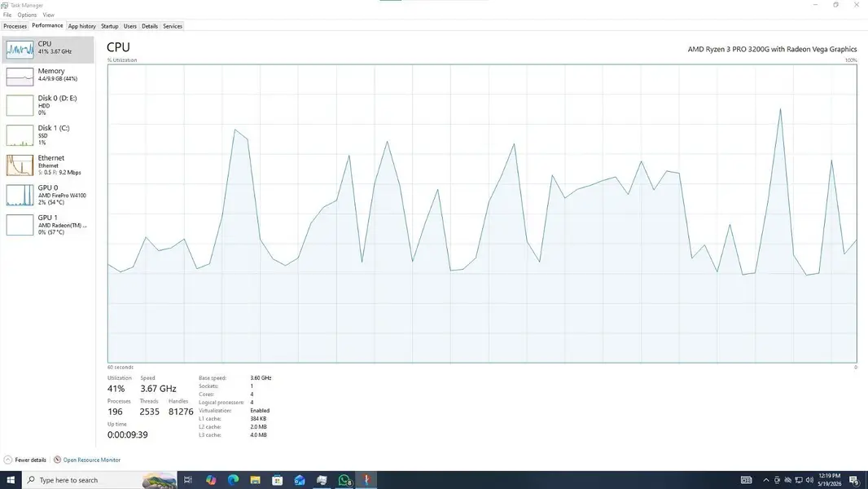The height and width of the screenshot is (489, 868).
Task: Open GPU 1 AMD Radeon stats
Action: (x=48, y=225)
